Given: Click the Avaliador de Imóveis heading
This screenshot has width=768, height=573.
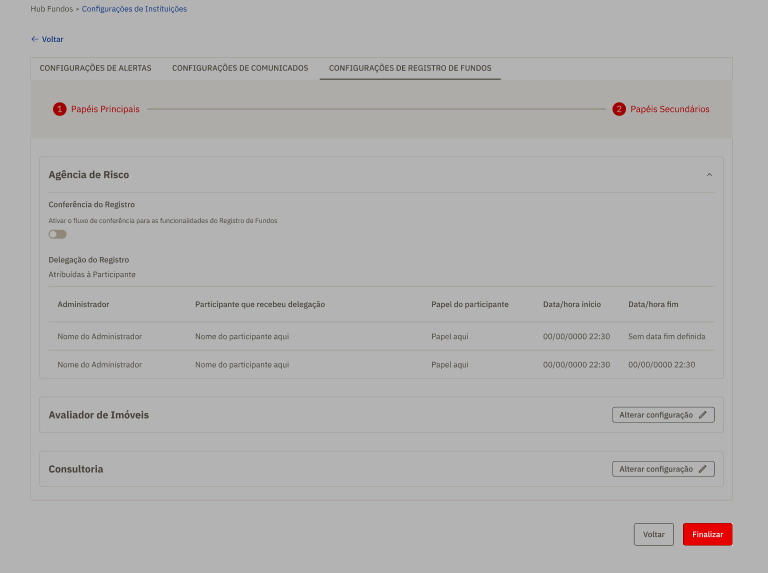Looking at the screenshot, I should click(98, 415).
